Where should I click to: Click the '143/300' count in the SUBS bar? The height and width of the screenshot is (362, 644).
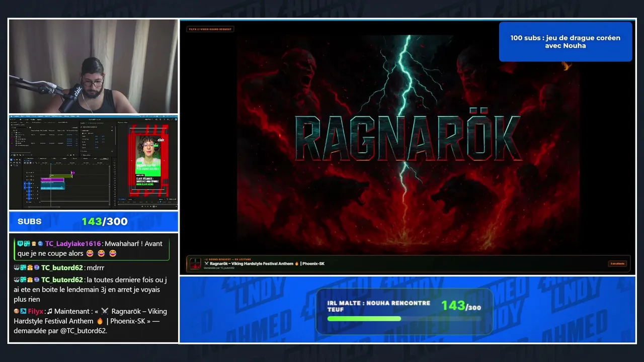[x=105, y=222]
